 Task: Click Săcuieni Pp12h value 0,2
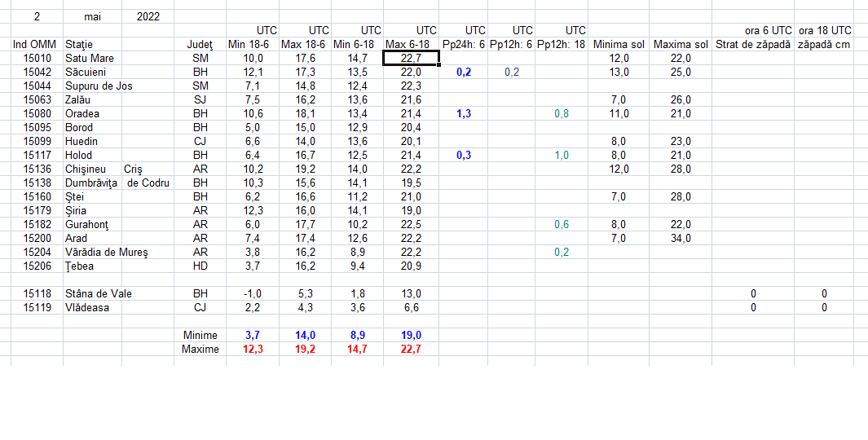tap(512, 72)
